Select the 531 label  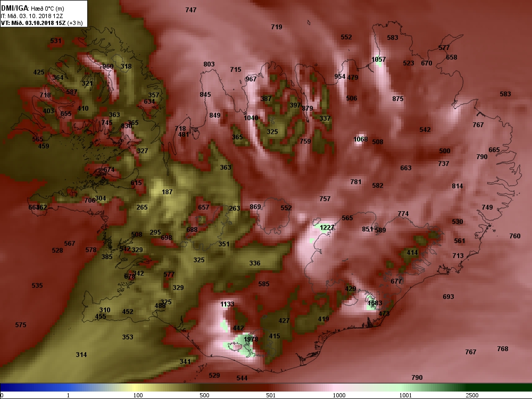click(56, 41)
